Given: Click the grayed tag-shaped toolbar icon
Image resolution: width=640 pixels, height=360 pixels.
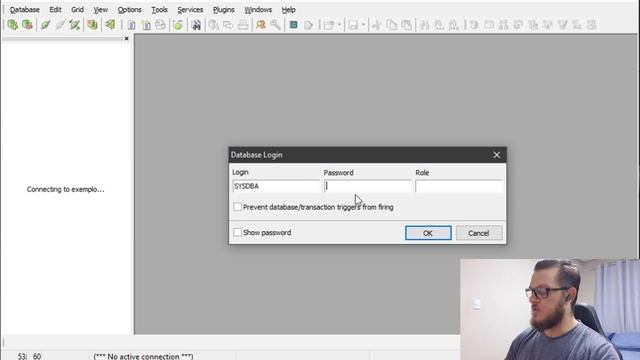Looking at the screenshot, I should [309, 25].
